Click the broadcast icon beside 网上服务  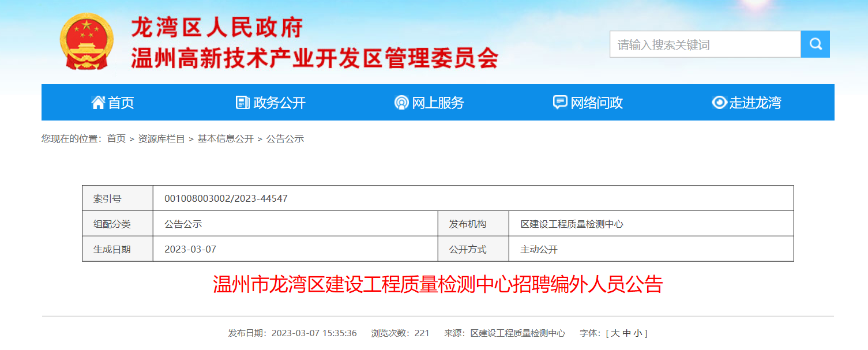pyautogui.click(x=401, y=102)
